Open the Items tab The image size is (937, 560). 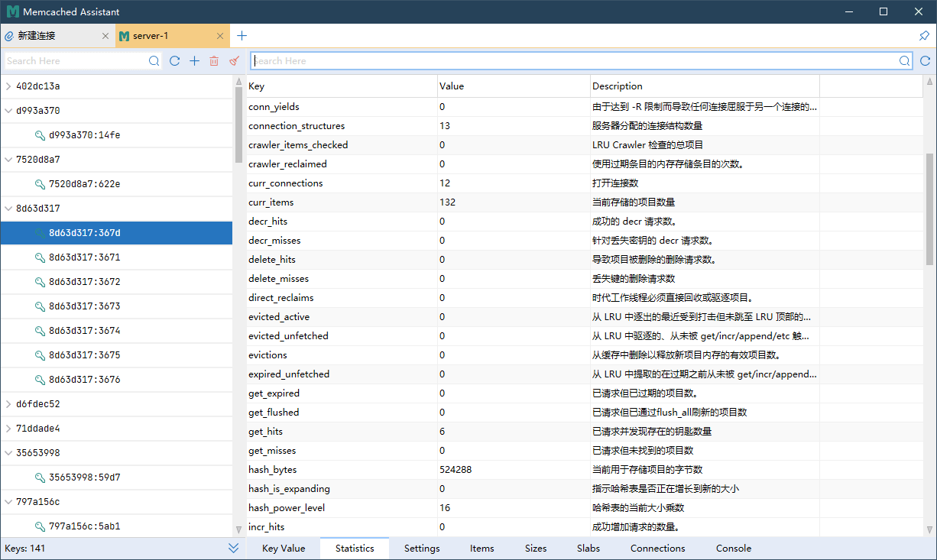point(482,549)
